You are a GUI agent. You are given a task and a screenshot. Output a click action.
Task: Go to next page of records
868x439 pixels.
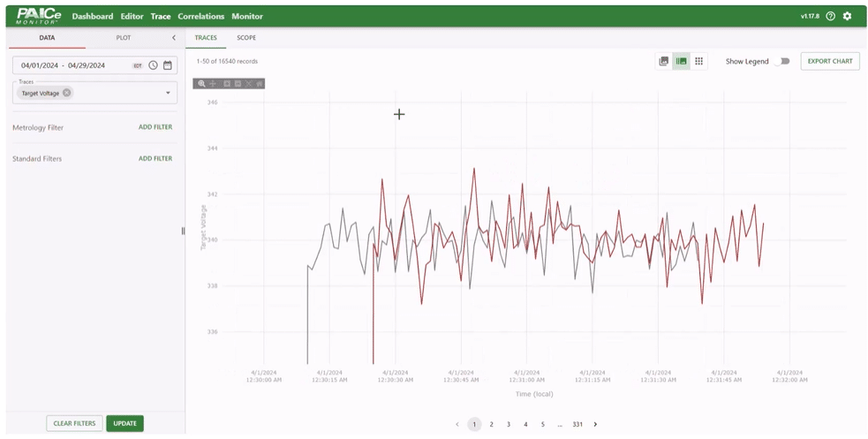(595, 424)
